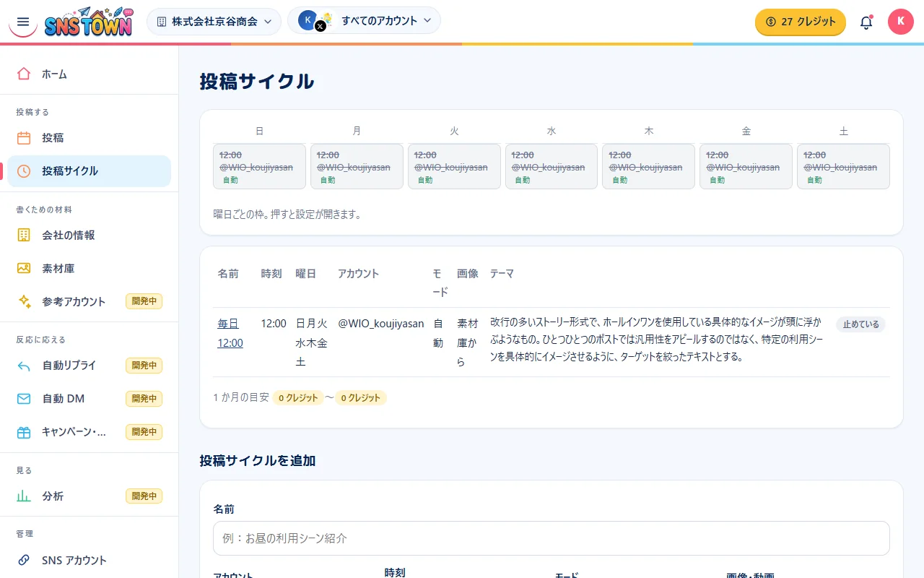This screenshot has height=578, width=924.
Task: Click the Home house icon
Action: (x=24, y=74)
